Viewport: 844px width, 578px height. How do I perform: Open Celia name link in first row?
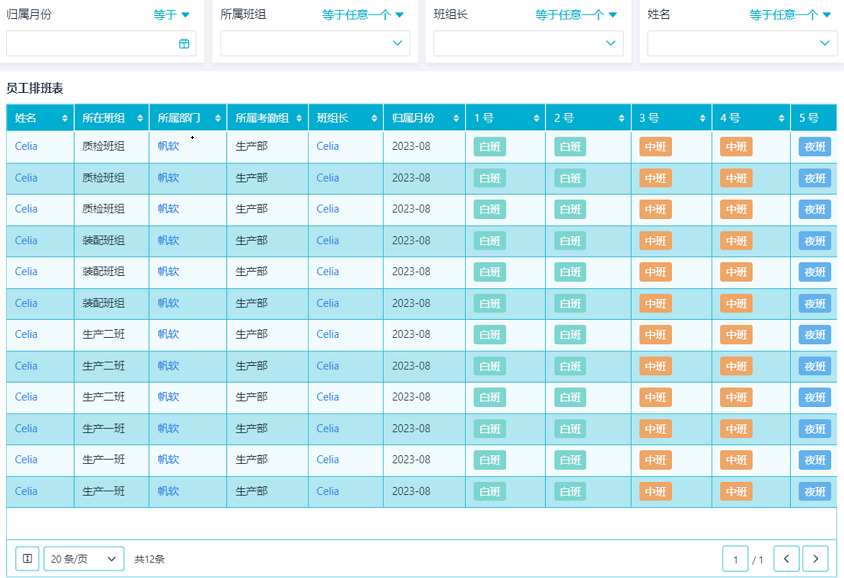click(26, 146)
